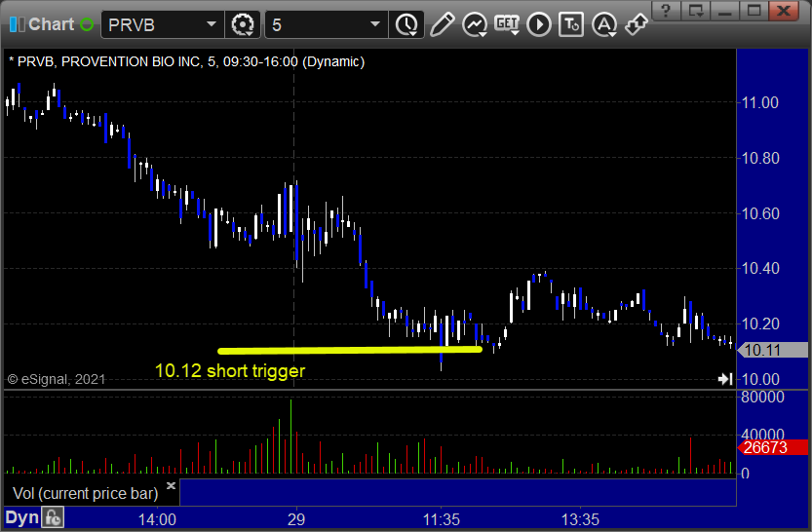
Task: Maximize the chart window
Action: tap(754, 10)
